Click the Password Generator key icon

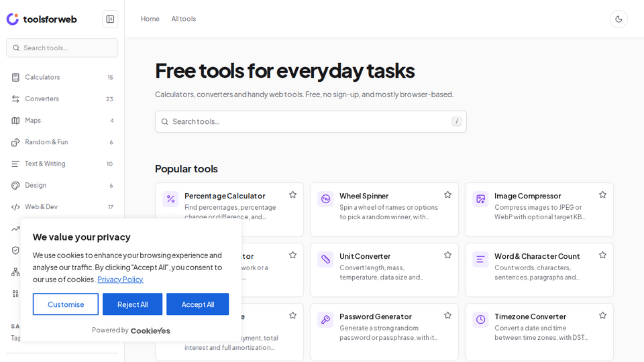click(325, 320)
